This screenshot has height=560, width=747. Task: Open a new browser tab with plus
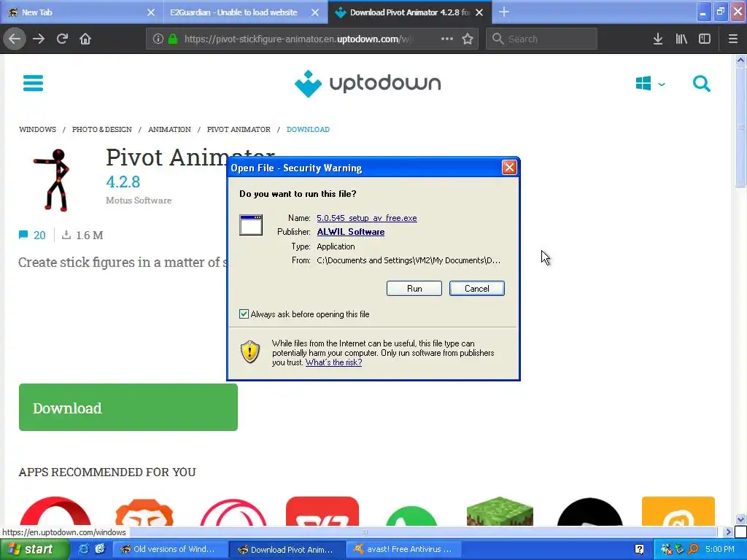[504, 12]
